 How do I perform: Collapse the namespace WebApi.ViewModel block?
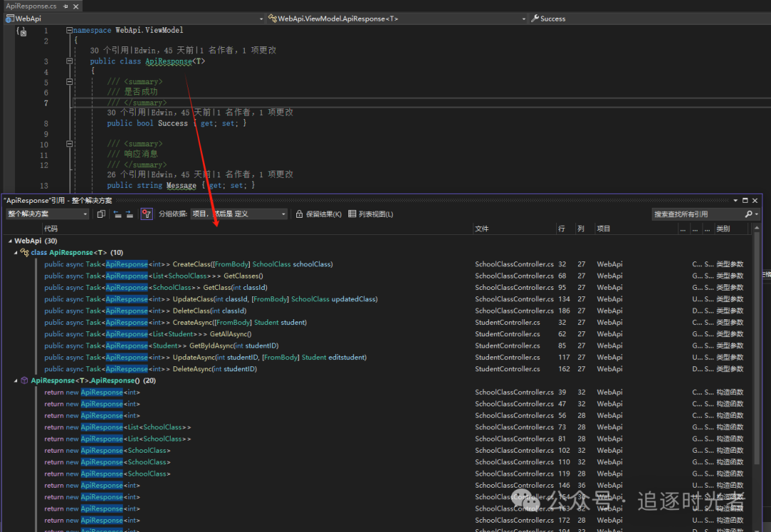tap(69, 30)
